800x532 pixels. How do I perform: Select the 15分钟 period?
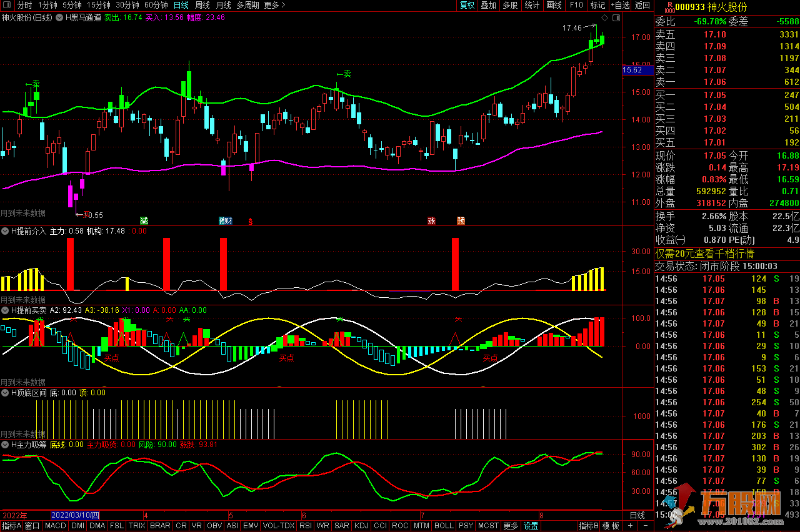pos(98,5)
